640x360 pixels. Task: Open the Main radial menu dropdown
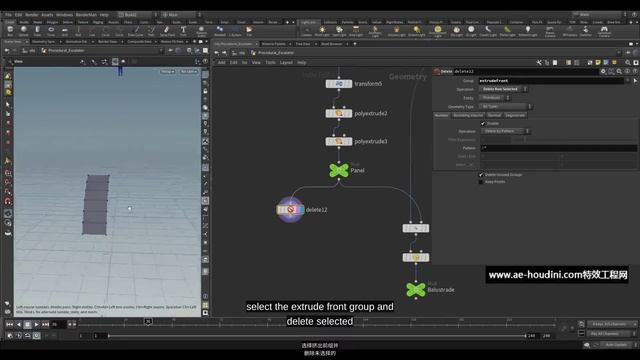coord(182,15)
